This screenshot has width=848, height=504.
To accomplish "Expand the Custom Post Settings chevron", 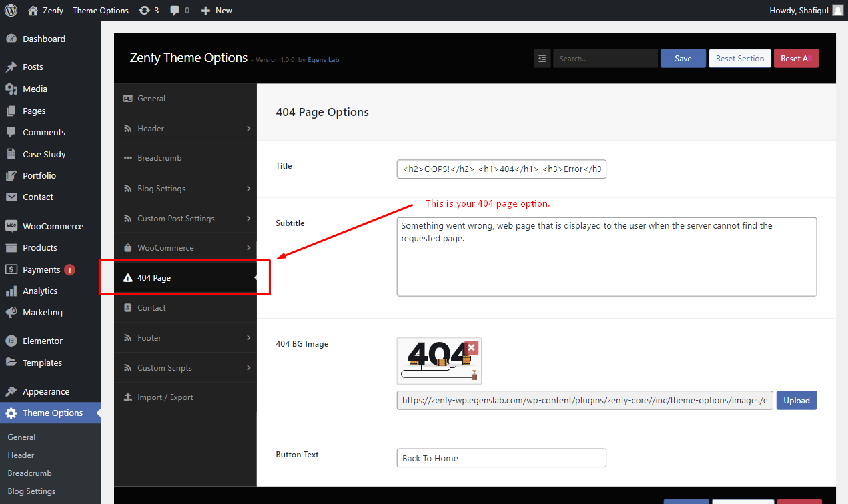I will pyautogui.click(x=248, y=218).
